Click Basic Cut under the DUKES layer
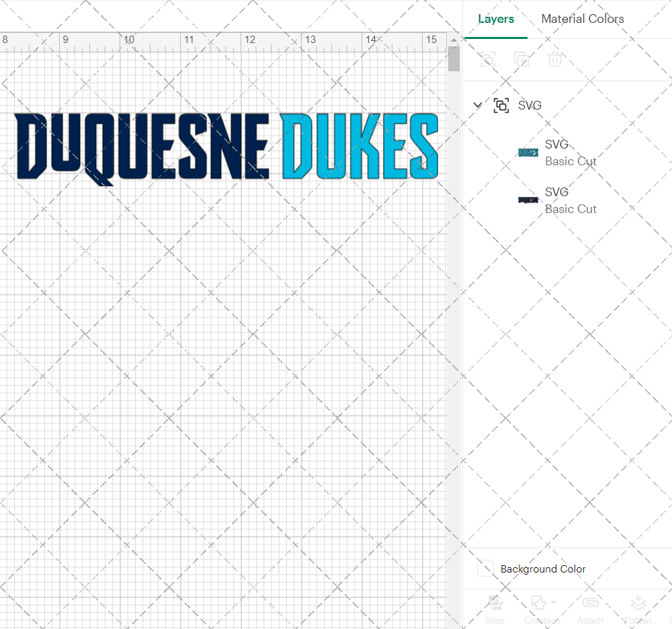The image size is (672, 629). point(571,161)
